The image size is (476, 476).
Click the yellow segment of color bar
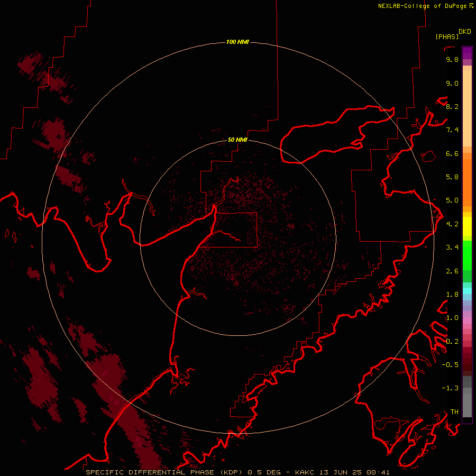point(467,226)
